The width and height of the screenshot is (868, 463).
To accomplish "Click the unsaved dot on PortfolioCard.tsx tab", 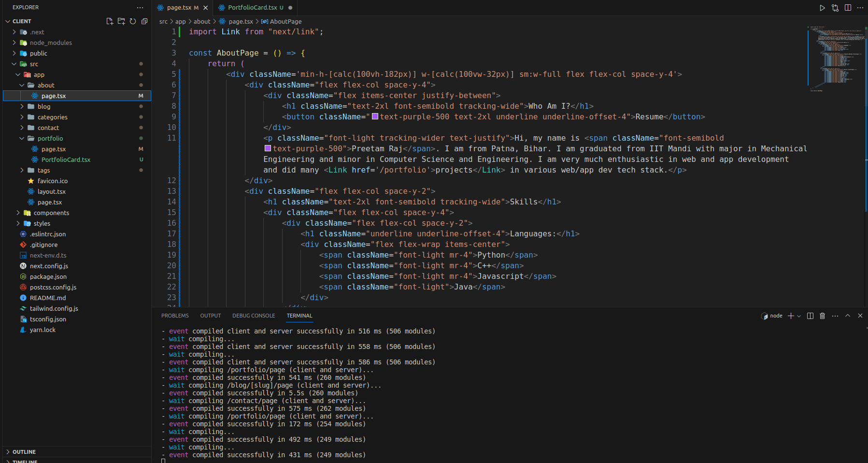I will click(290, 8).
